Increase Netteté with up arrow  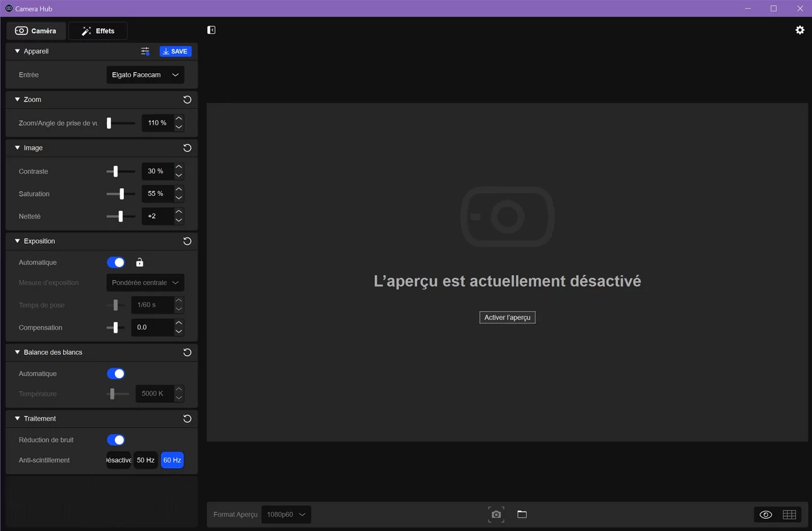tap(179, 211)
